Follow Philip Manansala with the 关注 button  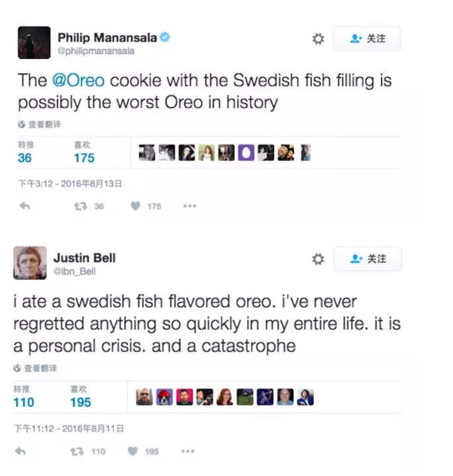coord(367,39)
